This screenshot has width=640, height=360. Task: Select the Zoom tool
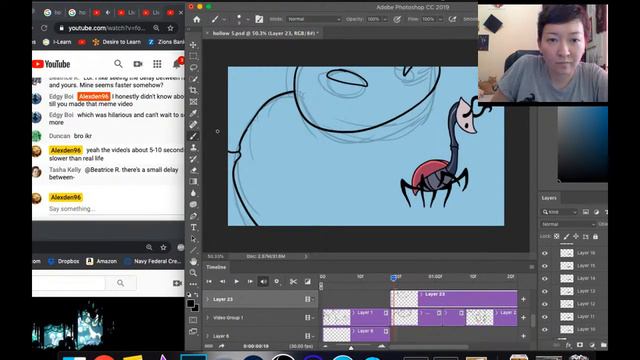point(193,273)
